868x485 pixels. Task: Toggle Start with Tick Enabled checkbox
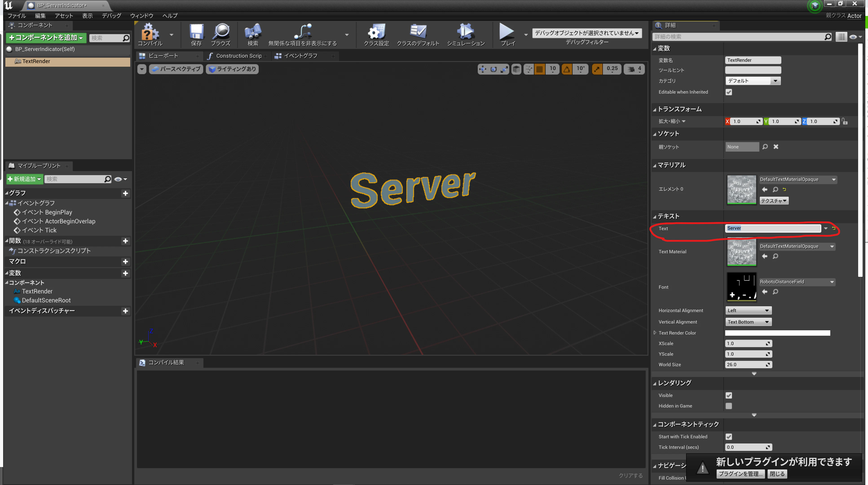(x=729, y=436)
